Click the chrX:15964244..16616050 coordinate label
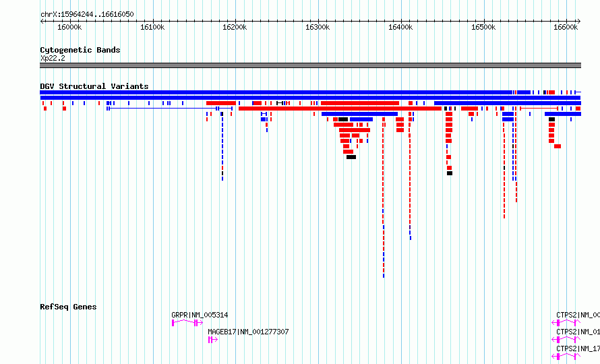The width and height of the screenshot is (600, 364). (87, 15)
